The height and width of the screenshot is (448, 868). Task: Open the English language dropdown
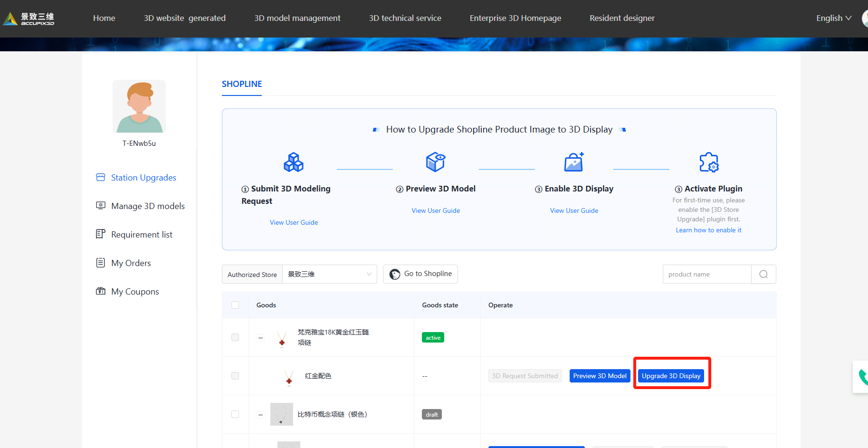point(834,18)
